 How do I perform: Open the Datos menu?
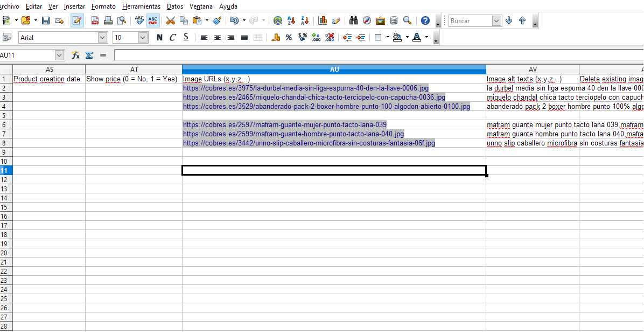pyautogui.click(x=175, y=6)
